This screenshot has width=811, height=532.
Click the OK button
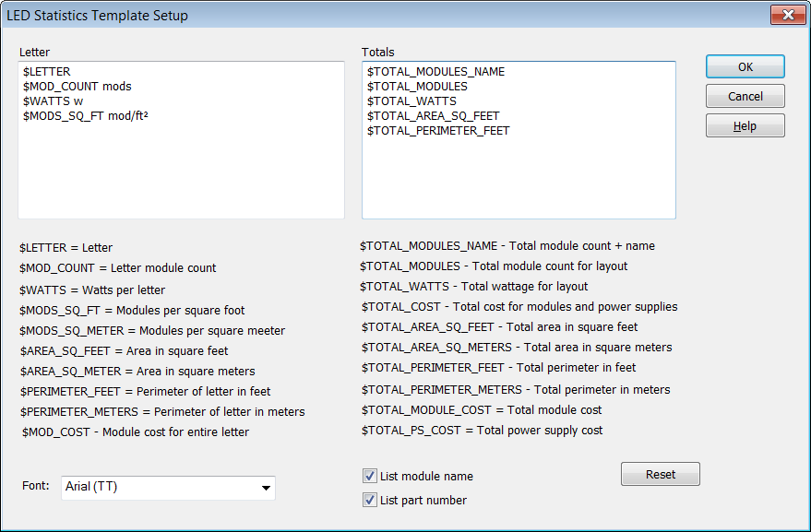click(x=745, y=66)
